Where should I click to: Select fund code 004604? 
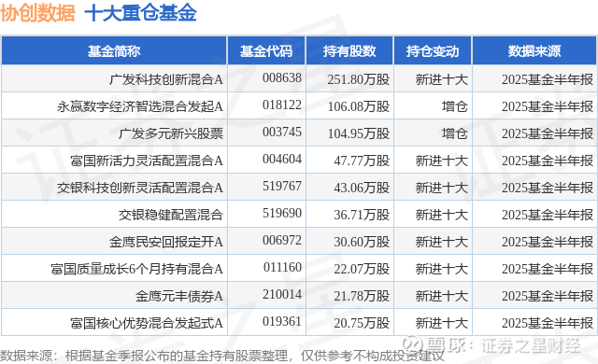282,159
